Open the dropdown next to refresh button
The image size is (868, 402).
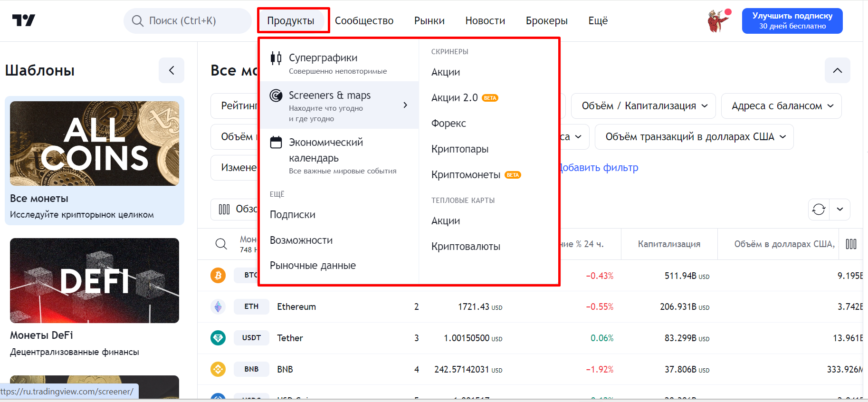840,210
